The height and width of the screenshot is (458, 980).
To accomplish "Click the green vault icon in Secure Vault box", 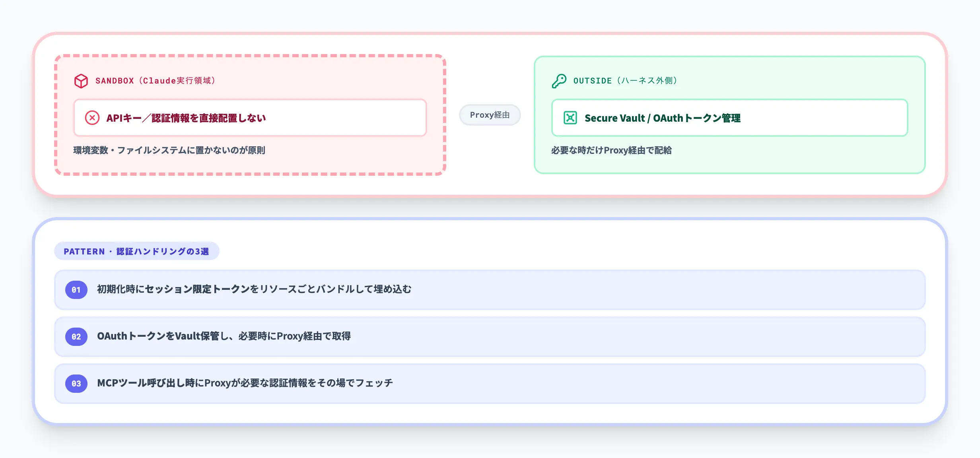I will click(570, 118).
